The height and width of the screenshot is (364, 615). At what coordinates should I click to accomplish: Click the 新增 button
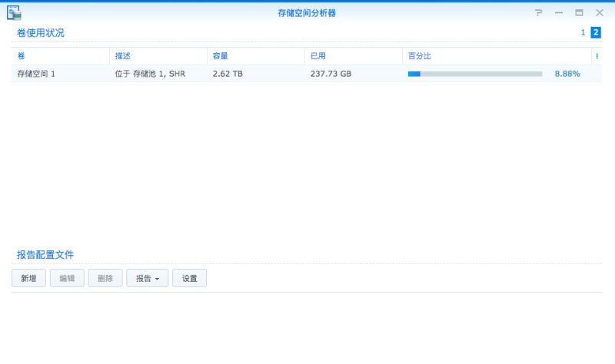pos(28,278)
